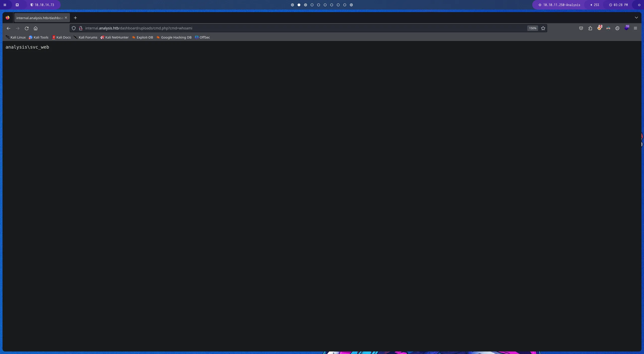The width and height of the screenshot is (644, 354).
Task: Open the tab overview dropdown arrow
Action: coord(636,18)
